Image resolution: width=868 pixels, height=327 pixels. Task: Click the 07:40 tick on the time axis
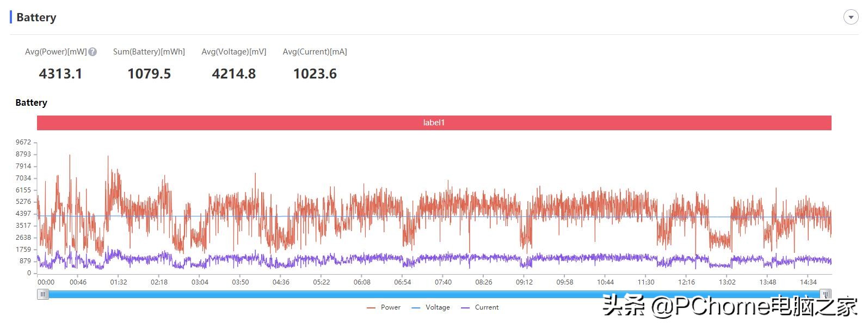point(443,282)
